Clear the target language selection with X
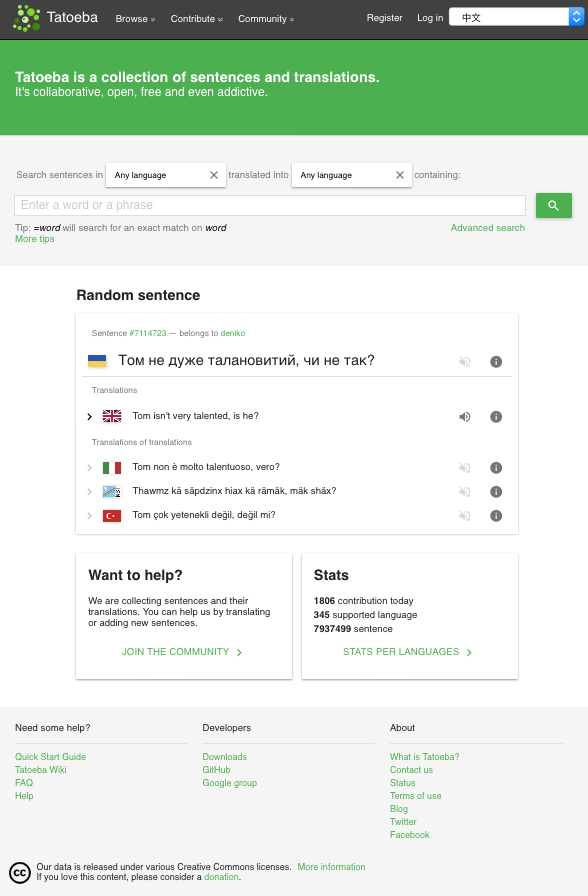Image resolution: width=588 pixels, height=896 pixels. tap(400, 175)
